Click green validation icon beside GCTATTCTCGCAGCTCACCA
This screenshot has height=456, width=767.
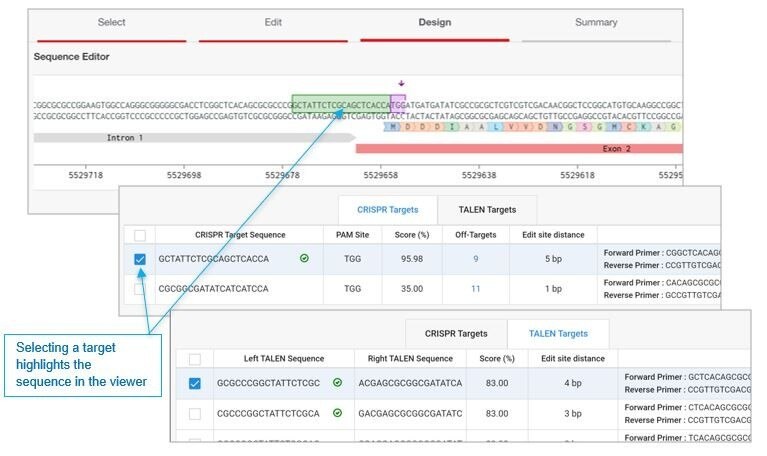pyautogui.click(x=303, y=259)
